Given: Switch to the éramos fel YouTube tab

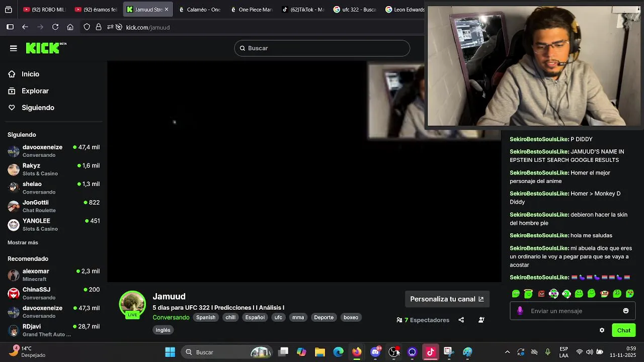Looking at the screenshot, I should (96, 10).
